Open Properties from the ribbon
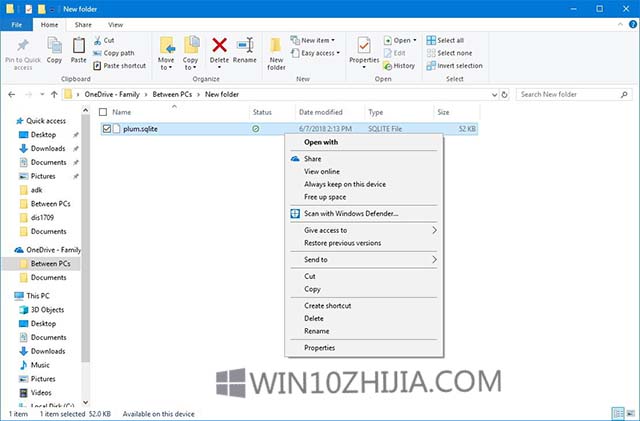The height and width of the screenshot is (421, 640). click(364, 46)
